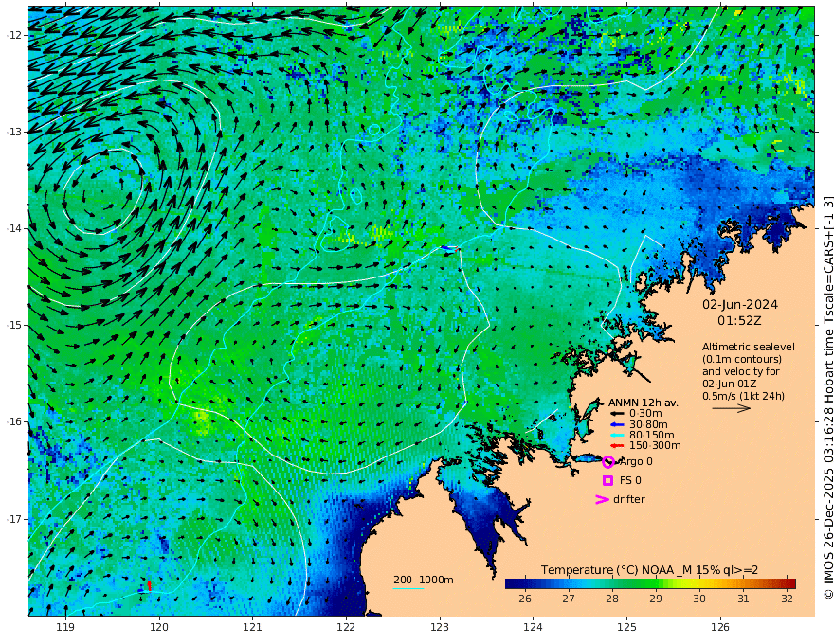Click the longitude axis label 123
Screen dimensions: 834x644
440,628
